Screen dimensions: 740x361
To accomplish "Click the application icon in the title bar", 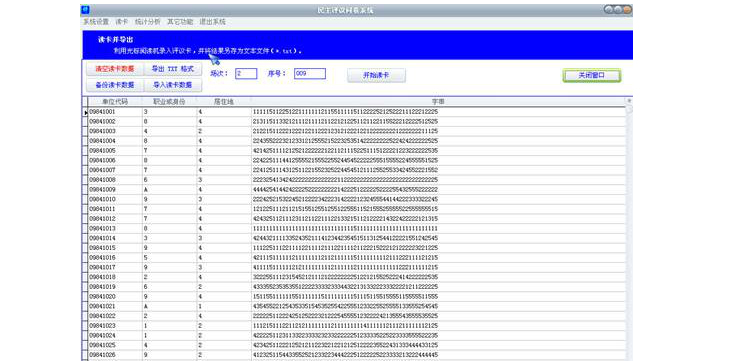I will tap(85, 9).
